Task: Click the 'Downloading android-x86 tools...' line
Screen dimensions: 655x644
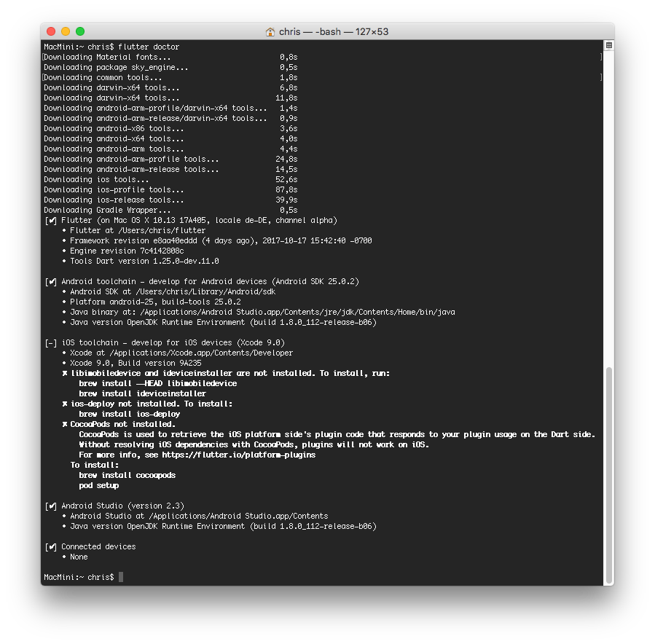Action: tap(170, 128)
